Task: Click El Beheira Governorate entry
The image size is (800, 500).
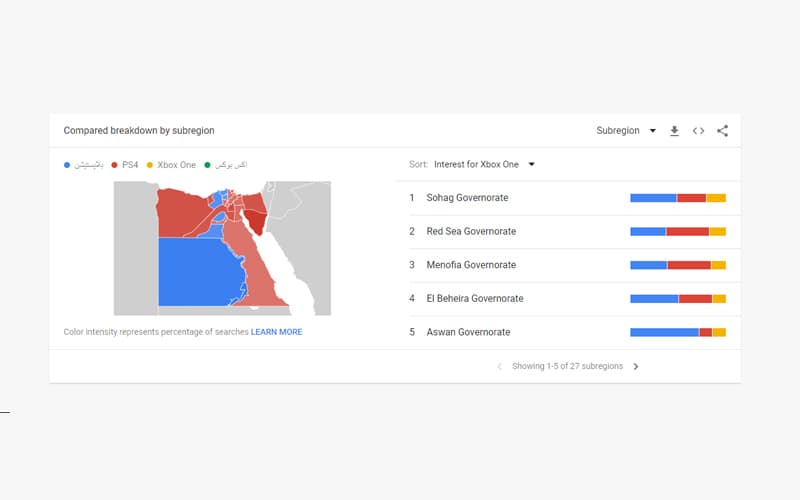Action: click(474, 298)
